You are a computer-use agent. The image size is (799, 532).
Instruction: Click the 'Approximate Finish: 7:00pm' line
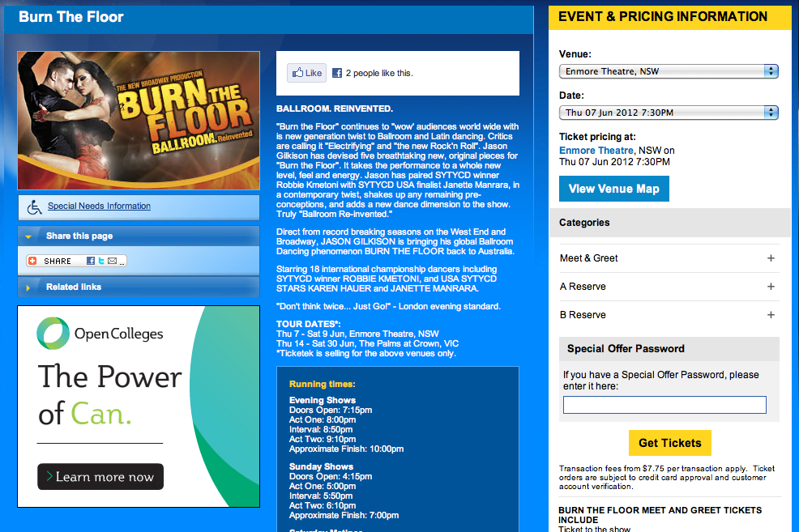pos(344,515)
